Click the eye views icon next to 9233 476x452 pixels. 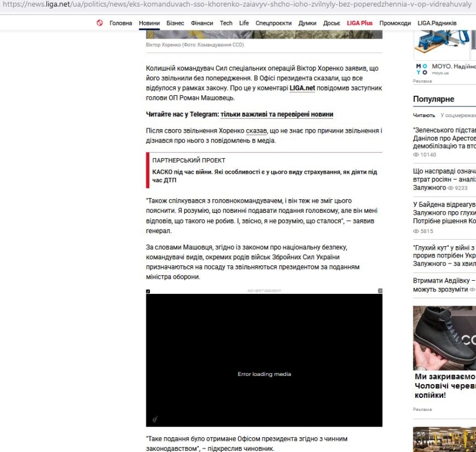[x=450, y=188]
